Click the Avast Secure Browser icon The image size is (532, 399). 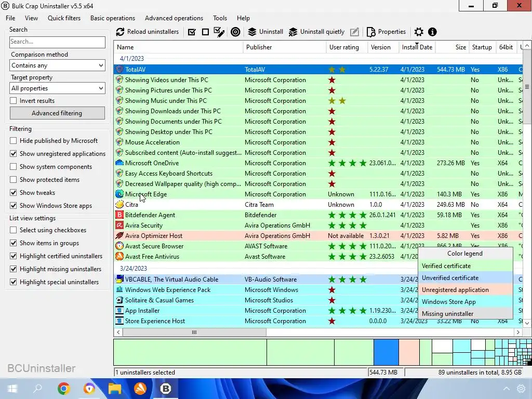(x=119, y=246)
